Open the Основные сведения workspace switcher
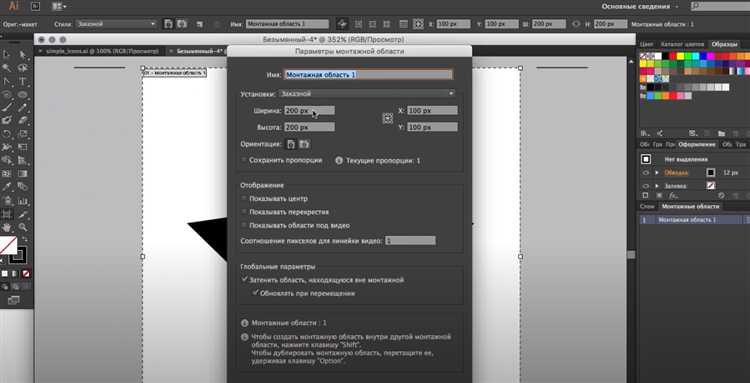The height and width of the screenshot is (383, 750). click(640, 6)
